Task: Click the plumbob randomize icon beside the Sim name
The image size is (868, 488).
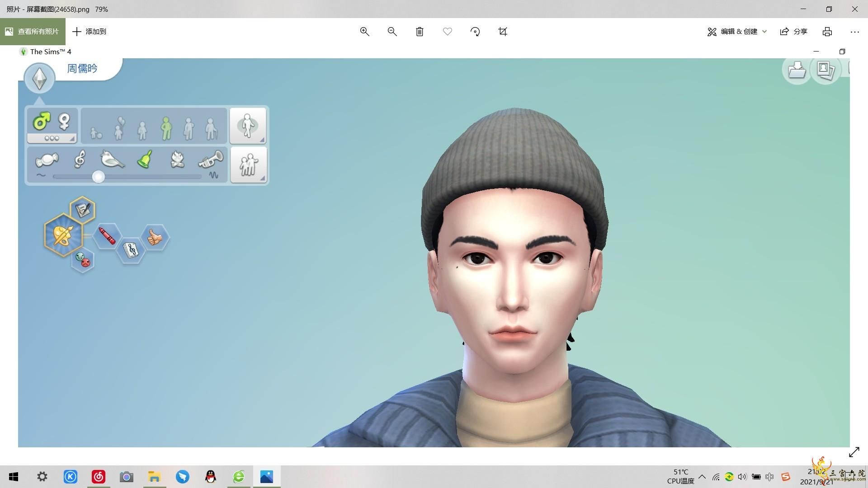Action: point(40,79)
